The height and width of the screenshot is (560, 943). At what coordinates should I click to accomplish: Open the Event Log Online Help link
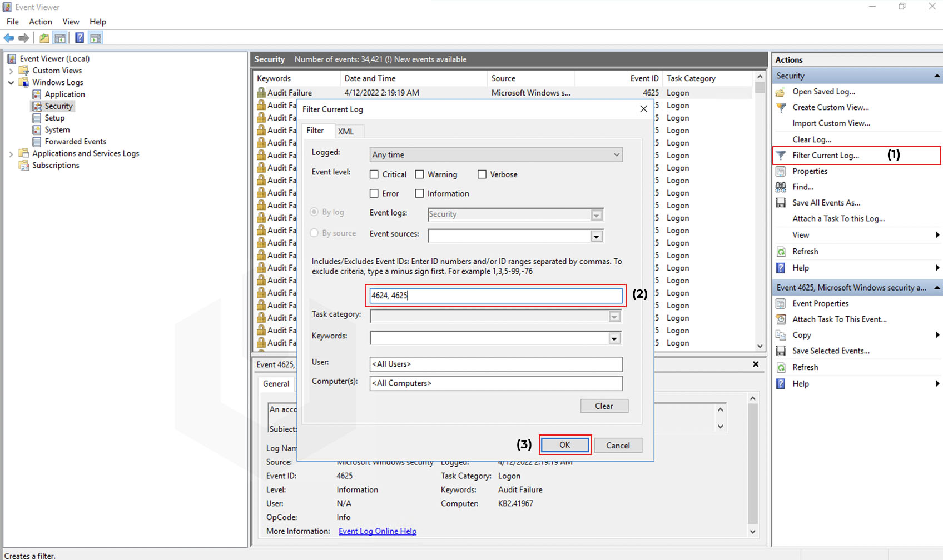pyautogui.click(x=378, y=531)
